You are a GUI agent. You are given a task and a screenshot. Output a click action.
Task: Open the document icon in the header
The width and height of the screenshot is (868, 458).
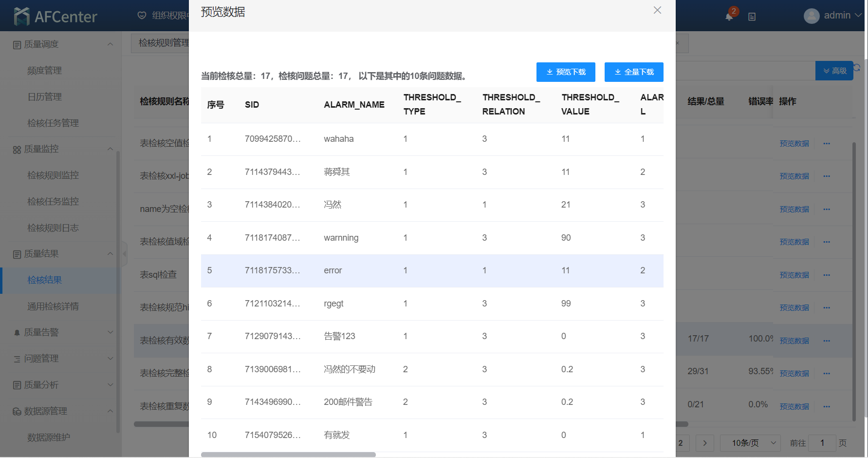pyautogui.click(x=752, y=17)
